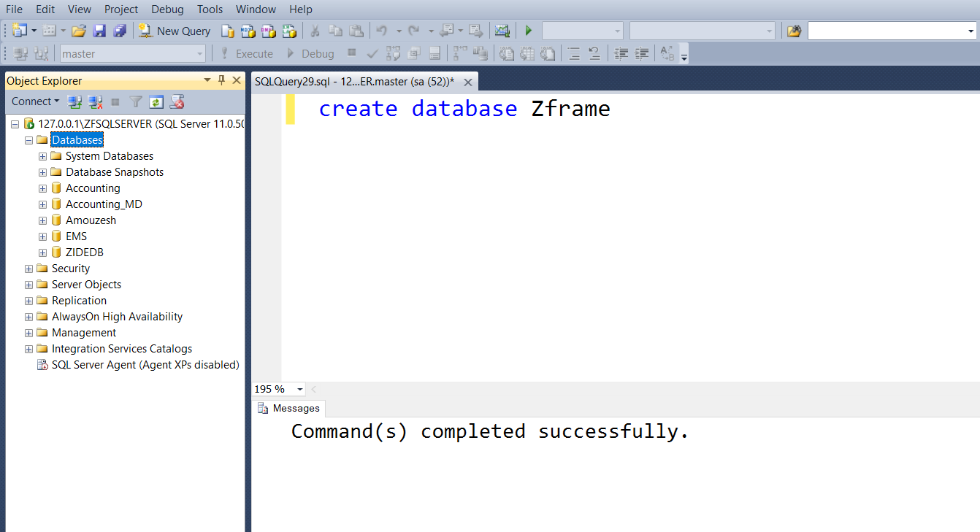Open the Connect dropdown in Object Explorer

tap(35, 101)
